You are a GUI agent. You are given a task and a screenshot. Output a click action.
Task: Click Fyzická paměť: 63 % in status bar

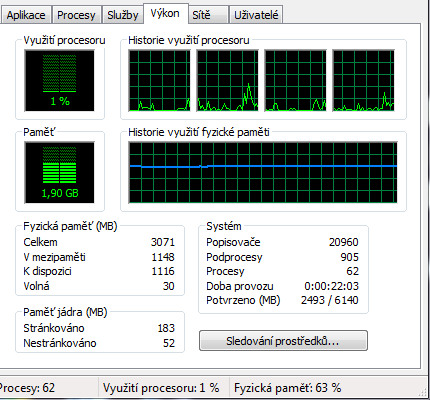(287, 388)
